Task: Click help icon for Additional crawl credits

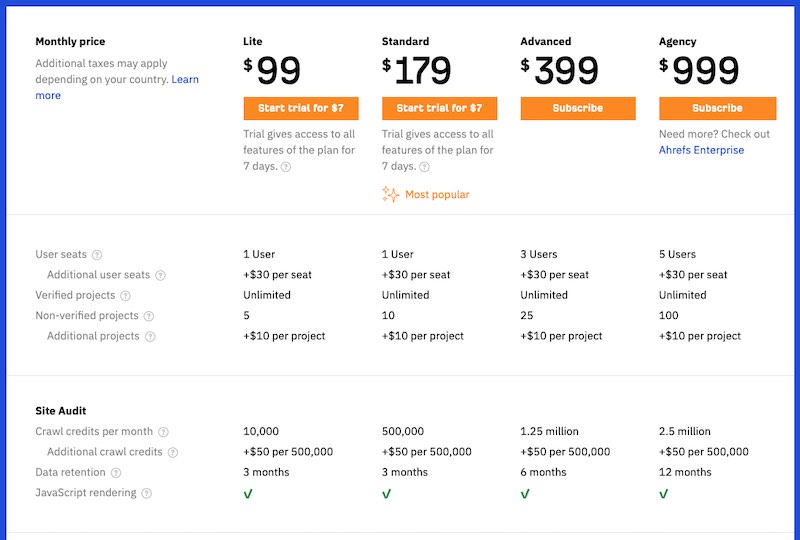Action: 173,452
